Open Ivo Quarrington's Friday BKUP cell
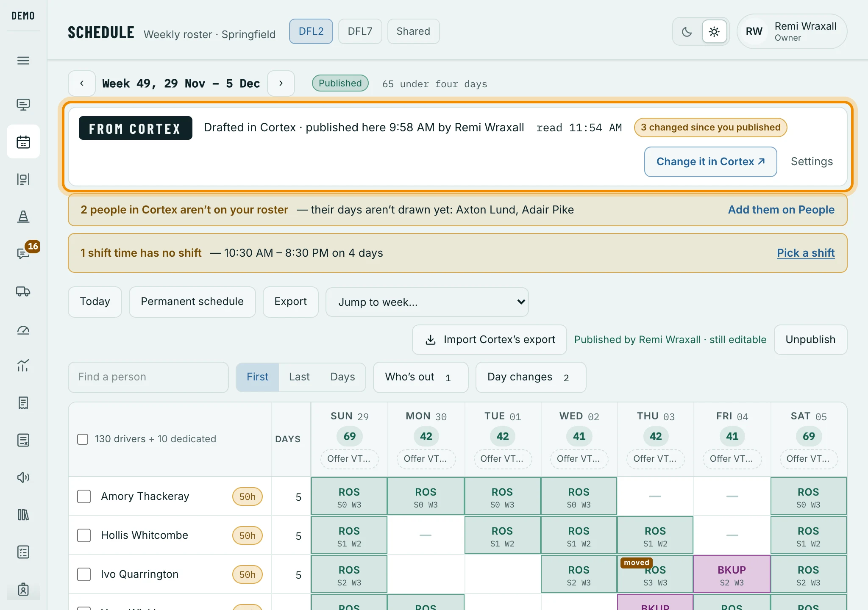868x610 pixels. (x=732, y=574)
